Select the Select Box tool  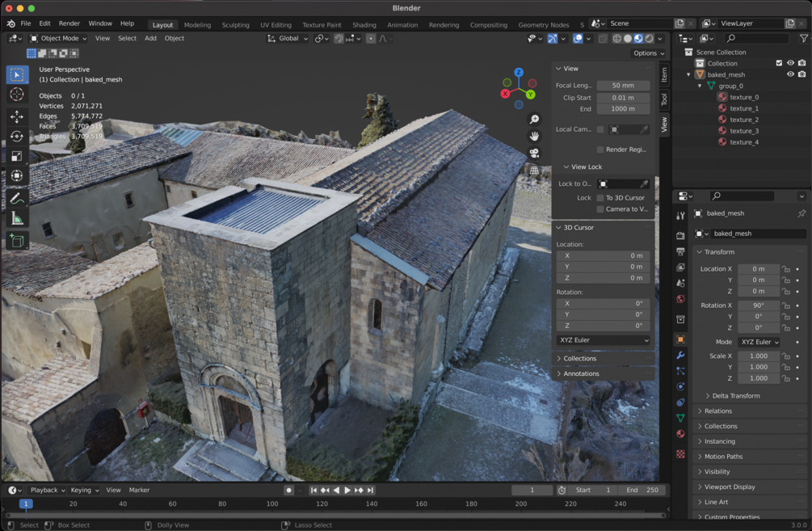point(17,75)
